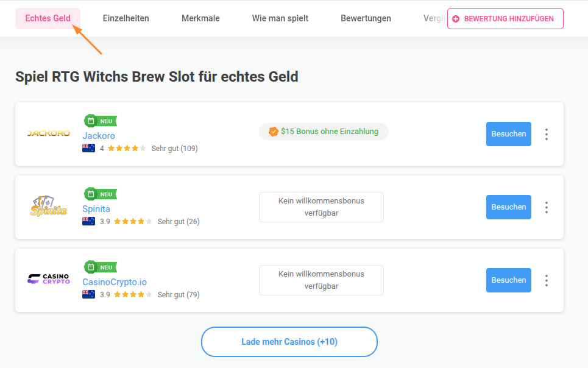Open the Bewertungen tab
588x368 pixels.
coord(366,18)
